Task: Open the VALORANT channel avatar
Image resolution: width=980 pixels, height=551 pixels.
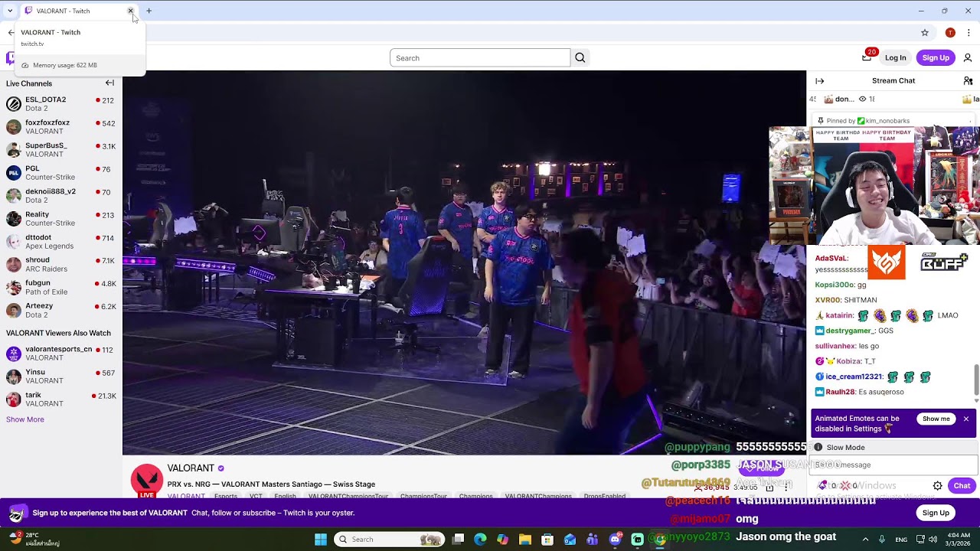Action: click(146, 481)
